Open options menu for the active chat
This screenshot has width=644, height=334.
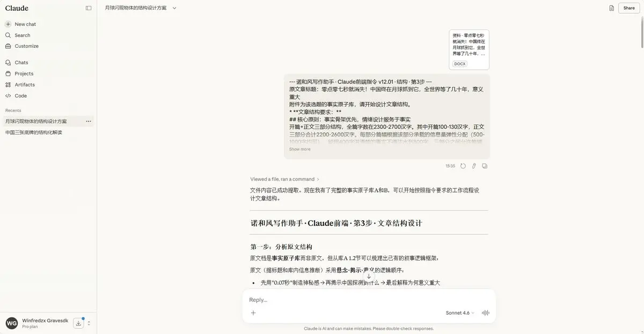click(x=89, y=121)
